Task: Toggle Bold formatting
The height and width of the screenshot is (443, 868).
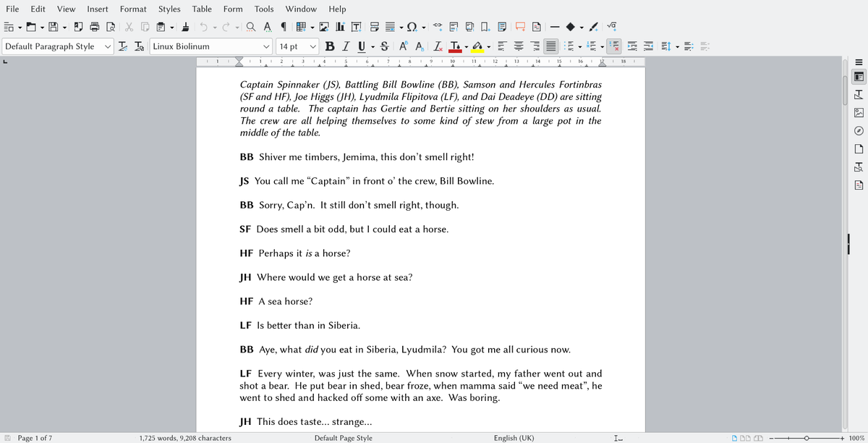Action: (330, 46)
